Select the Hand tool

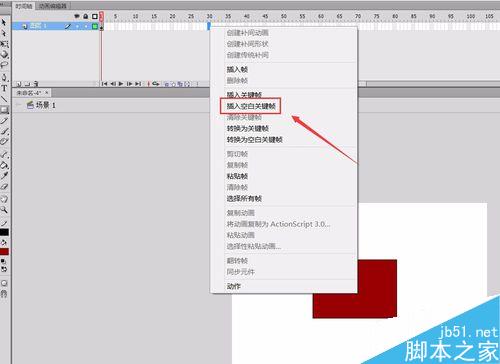click(4, 199)
